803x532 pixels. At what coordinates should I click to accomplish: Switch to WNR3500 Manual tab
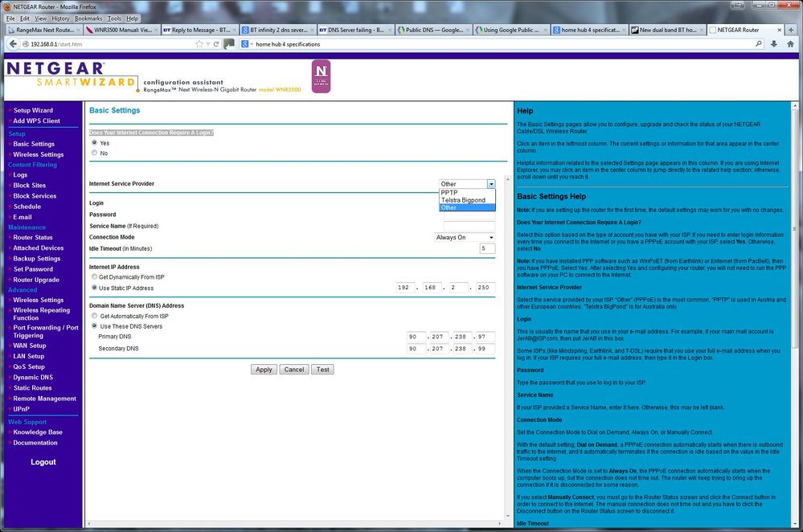pos(121,31)
